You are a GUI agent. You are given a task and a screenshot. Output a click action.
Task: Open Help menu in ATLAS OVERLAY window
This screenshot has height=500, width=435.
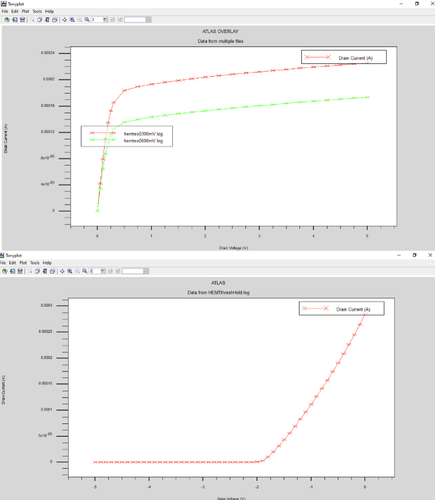49,11
